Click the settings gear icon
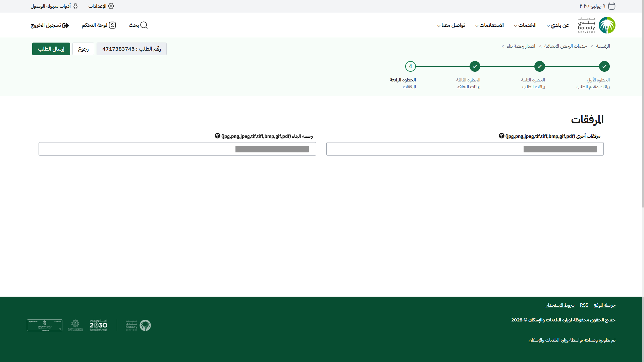 click(x=111, y=6)
